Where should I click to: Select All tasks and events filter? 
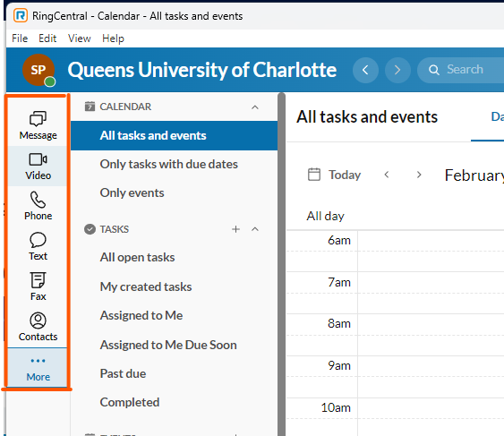tap(174, 135)
